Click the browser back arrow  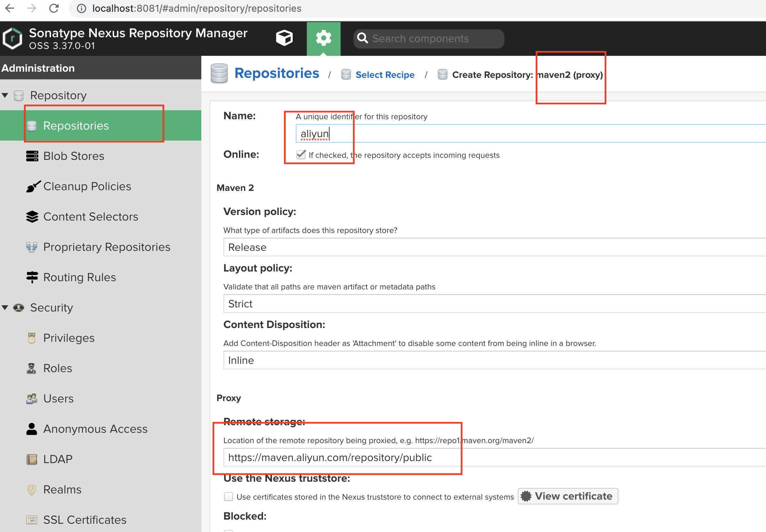[x=10, y=8]
